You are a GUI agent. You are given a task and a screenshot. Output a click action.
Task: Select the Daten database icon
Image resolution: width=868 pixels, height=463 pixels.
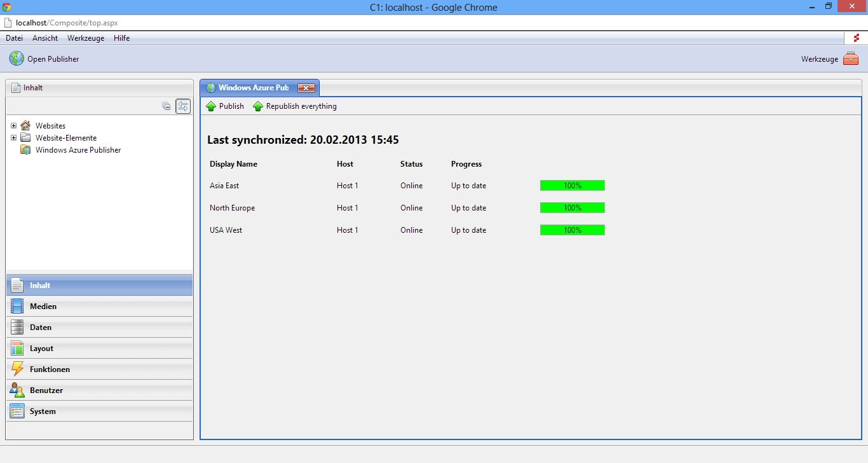pos(17,328)
